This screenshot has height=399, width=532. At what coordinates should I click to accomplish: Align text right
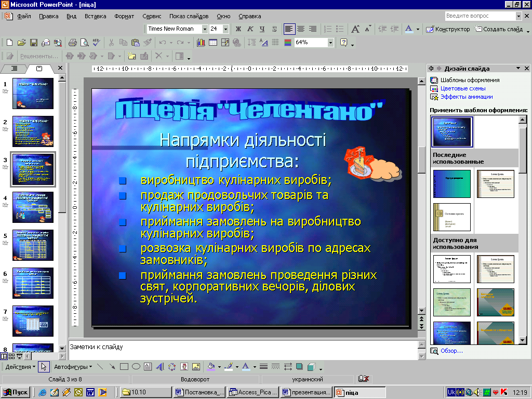(x=312, y=29)
